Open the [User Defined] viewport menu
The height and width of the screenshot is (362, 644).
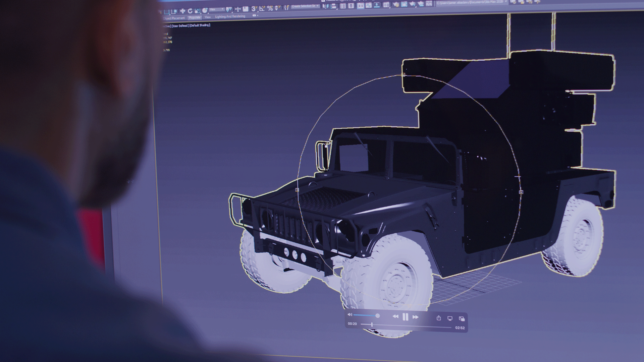pyautogui.click(x=181, y=26)
